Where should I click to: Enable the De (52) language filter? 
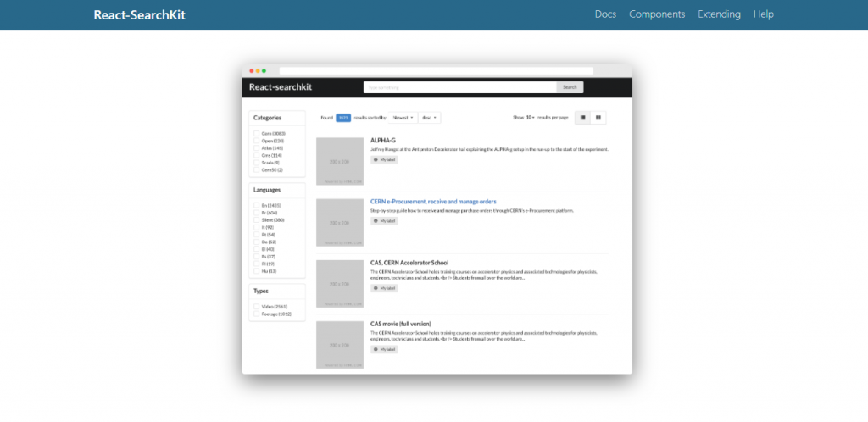[x=256, y=242]
